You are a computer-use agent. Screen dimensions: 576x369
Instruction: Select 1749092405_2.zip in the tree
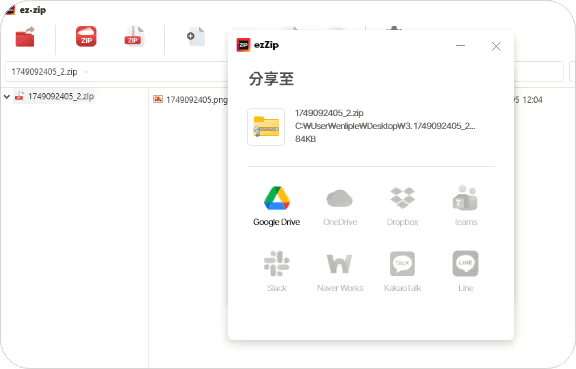(x=61, y=96)
